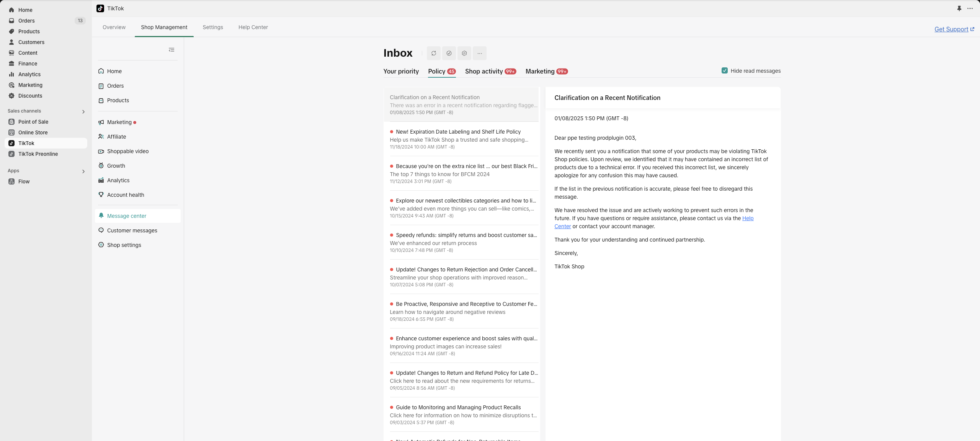Click the pin icon in top bar
Image resolution: width=980 pixels, height=441 pixels.
(x=959, y=8)
